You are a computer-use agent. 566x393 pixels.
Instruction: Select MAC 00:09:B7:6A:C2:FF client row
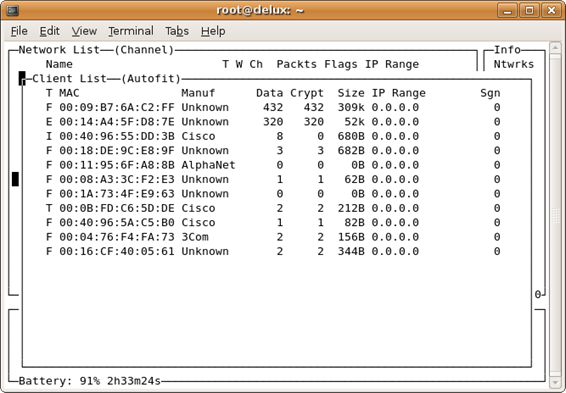(x=273, y=108)
